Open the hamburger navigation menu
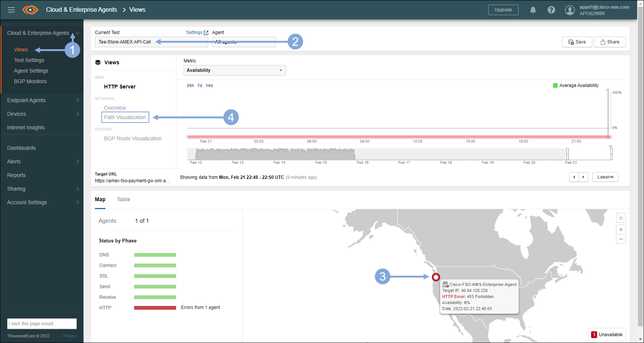 [11, 10]
